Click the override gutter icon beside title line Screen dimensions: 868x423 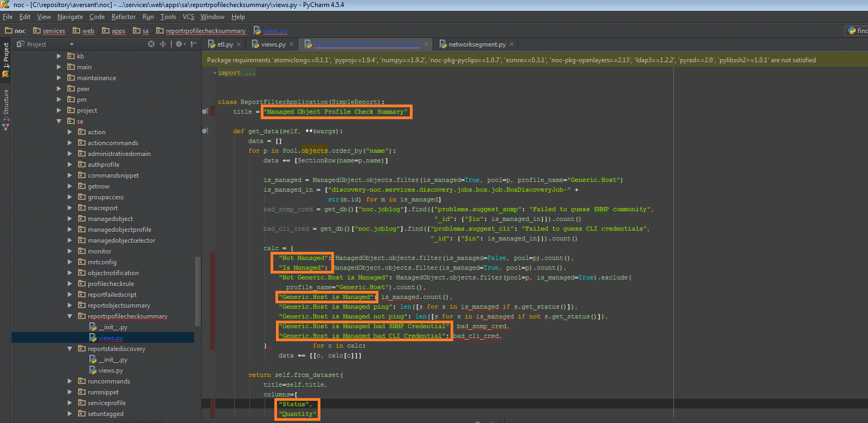205,112
